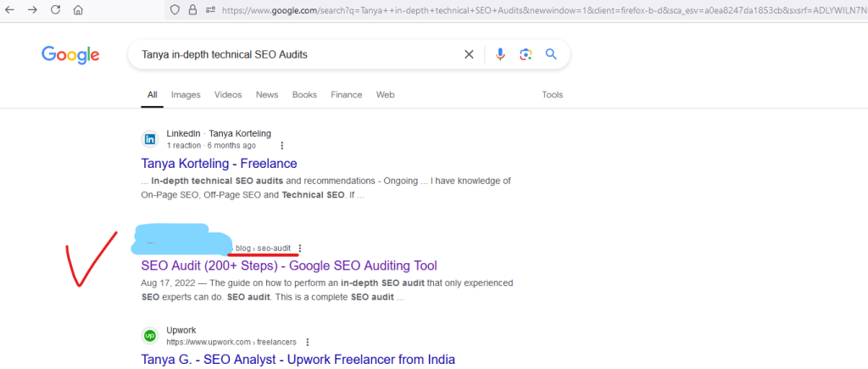Image resolution: width=868 pixels, height=369 pixels.
Task: Open more options for LinkedIn result
Action: pyautogui.click(x=281, y=146)
